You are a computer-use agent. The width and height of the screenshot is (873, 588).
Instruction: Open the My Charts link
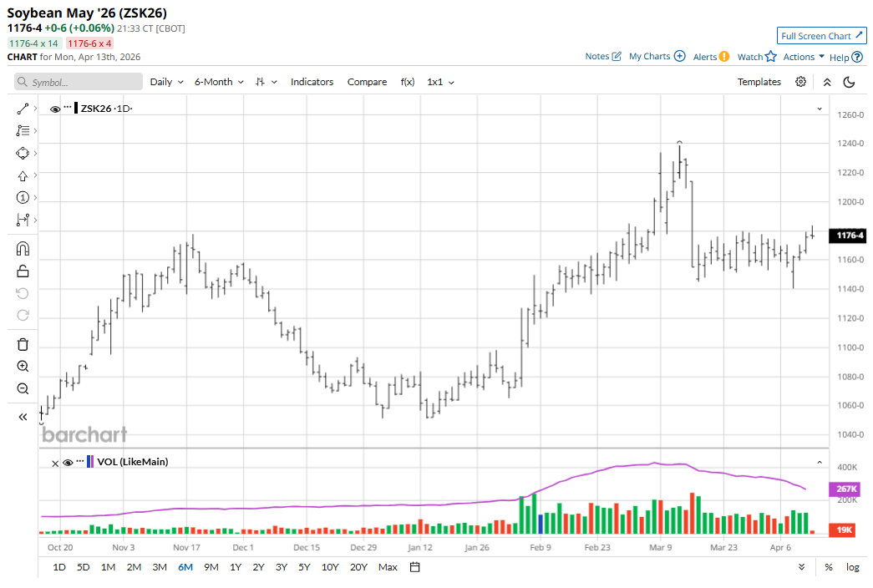click(657, 57)
